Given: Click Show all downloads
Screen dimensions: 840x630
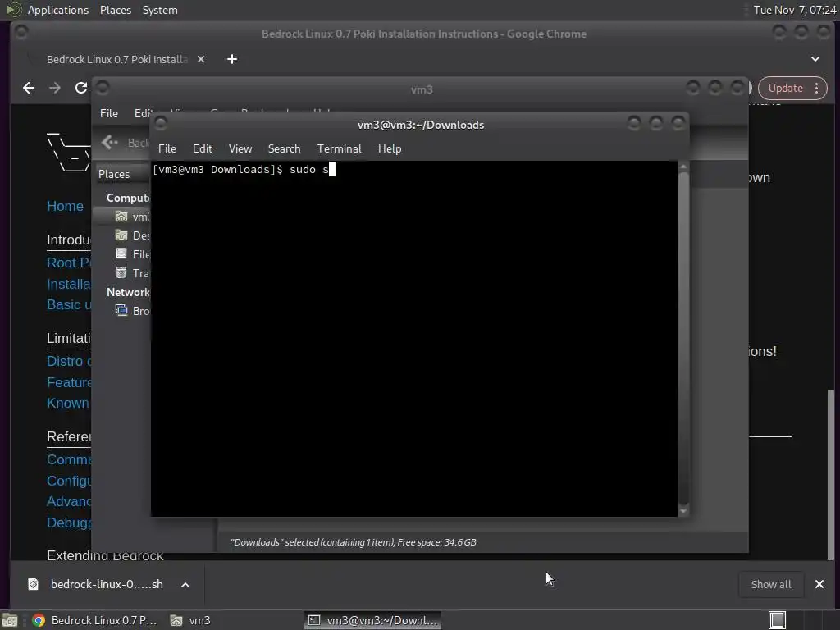Looking at the screenshot, I should (x=771, y=584).
